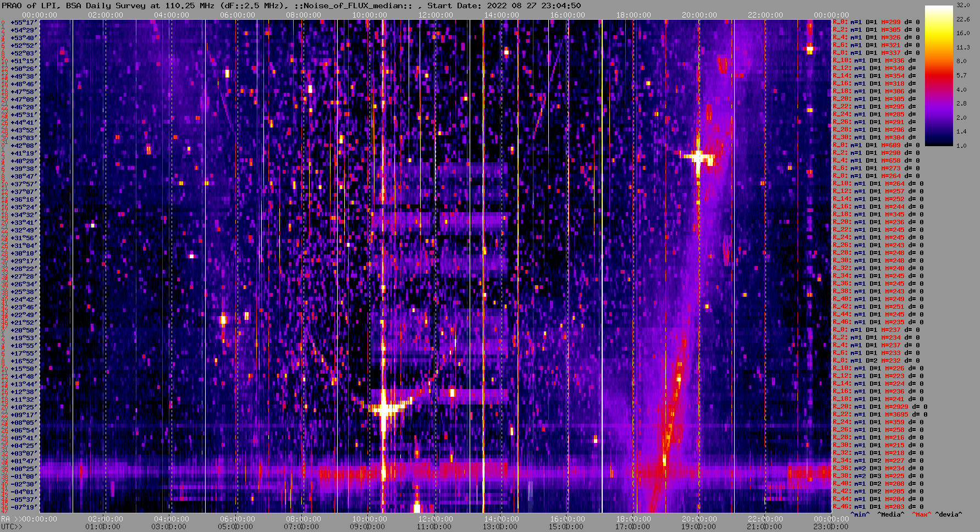
Task: Click the row reading 'M=609'
Action: (x=876, y=145)
